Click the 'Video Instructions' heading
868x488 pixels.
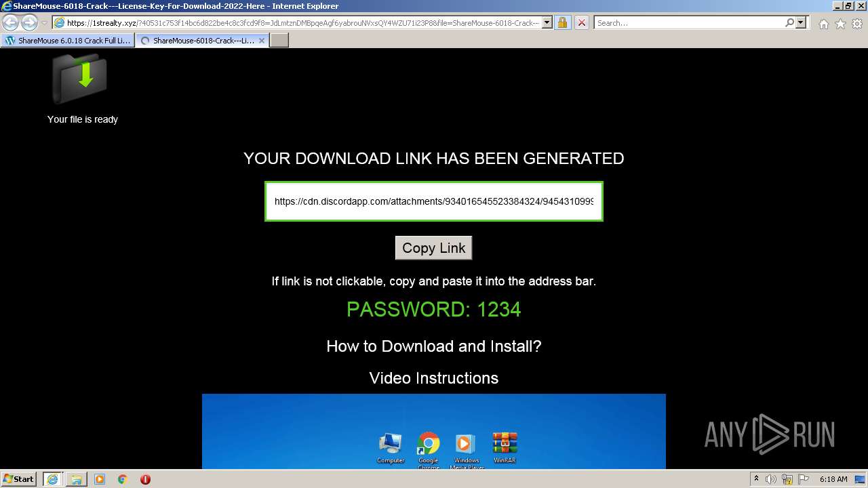434,378
